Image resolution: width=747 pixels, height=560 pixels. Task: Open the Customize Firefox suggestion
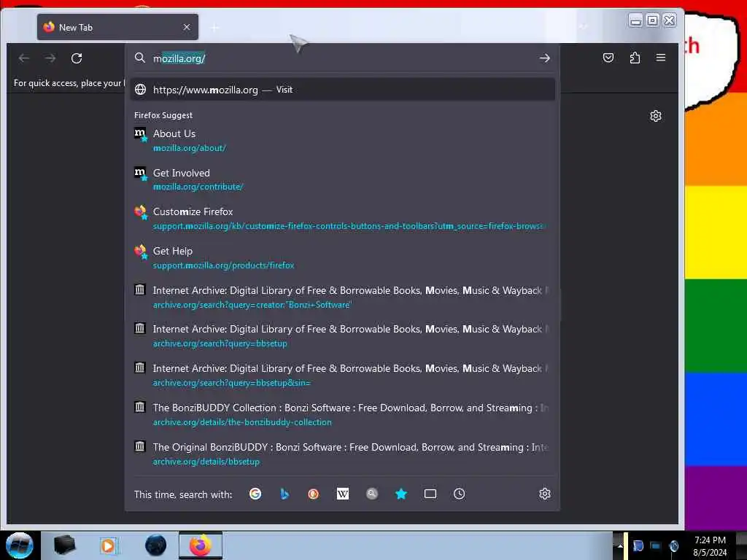pyautogui.click(x=343, y=219)
